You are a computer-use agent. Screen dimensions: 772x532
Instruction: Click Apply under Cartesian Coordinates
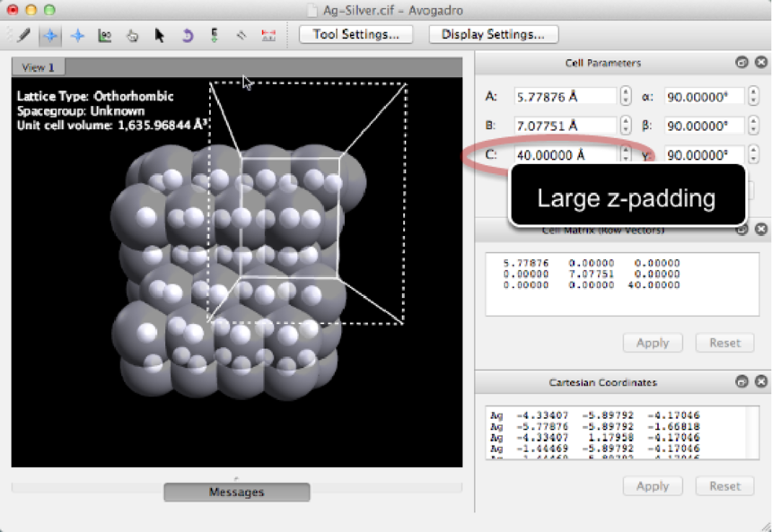[x=652, y=486]
